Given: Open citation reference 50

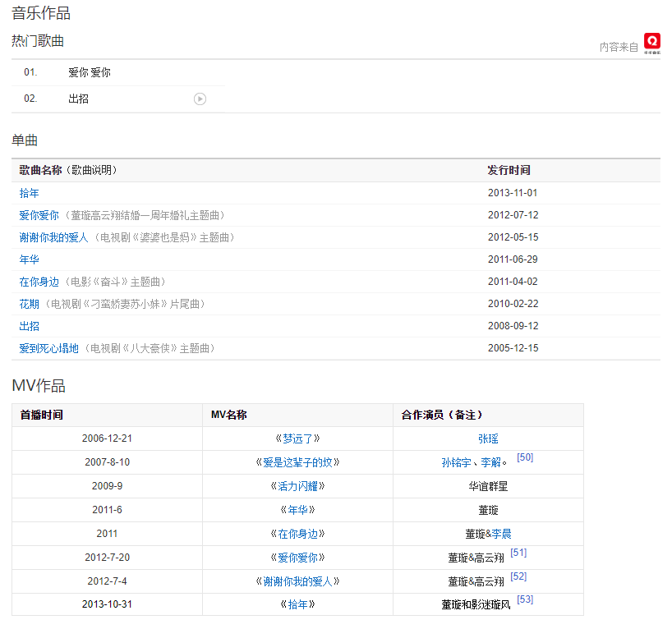Looking at the screenshot, I should (525, 457).
